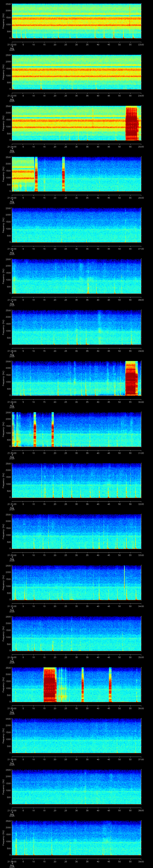Viewport: 153px width, 868px height.
Task: Click the Frequency (Hz) axis label of the 21:22:00 panel
Action: coord(3,21)
